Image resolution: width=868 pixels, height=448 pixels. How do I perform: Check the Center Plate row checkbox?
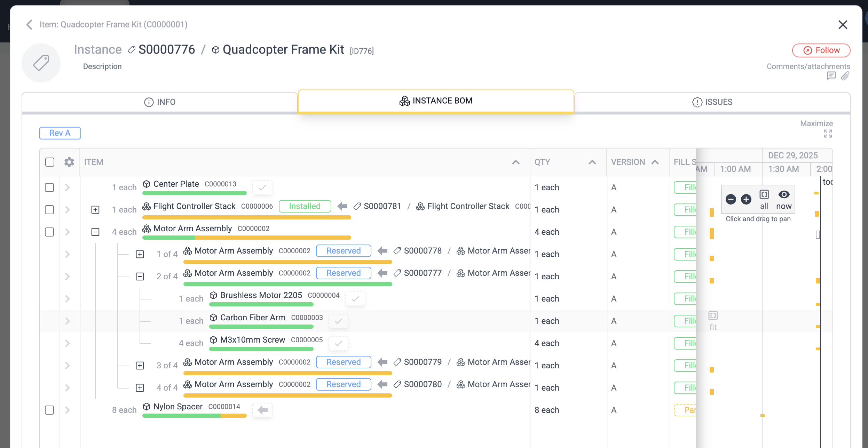pos(49,187)
